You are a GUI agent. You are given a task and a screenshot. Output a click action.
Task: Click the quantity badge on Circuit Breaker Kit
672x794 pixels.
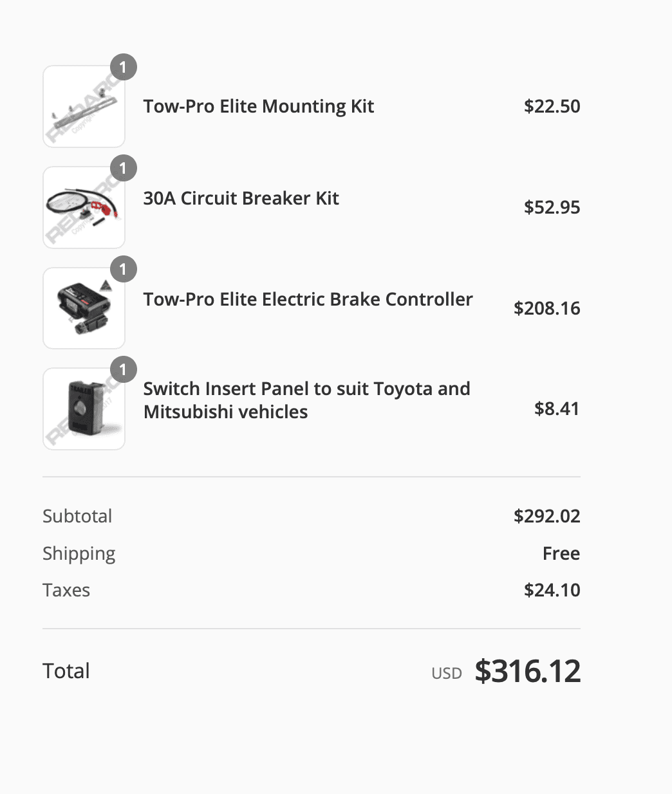(x=123, y=168)
